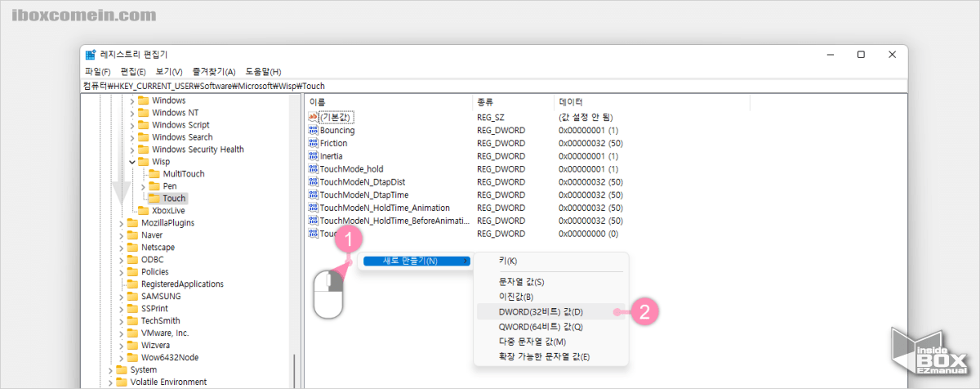Click the Wisp folder icon
The width and height of the screenshot is (980, 389).
click(143, 162)
